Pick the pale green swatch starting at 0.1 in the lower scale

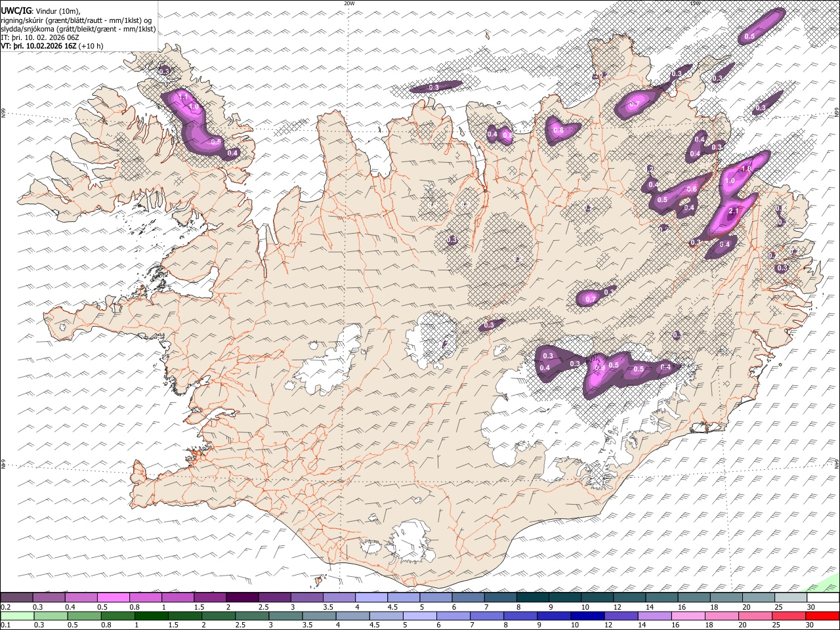pos(16,616)
